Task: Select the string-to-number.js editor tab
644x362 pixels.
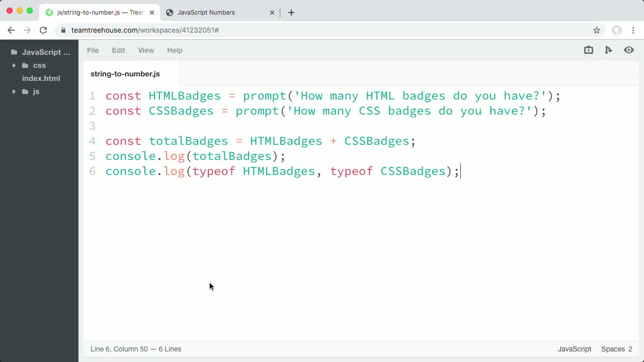Action: pos(125,74)
